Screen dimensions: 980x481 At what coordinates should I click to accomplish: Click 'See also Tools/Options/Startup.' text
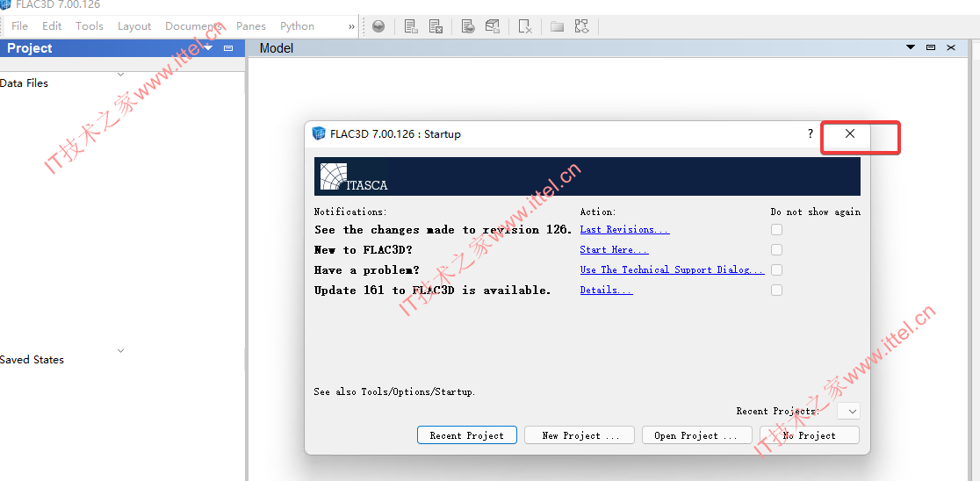point(394,392)
